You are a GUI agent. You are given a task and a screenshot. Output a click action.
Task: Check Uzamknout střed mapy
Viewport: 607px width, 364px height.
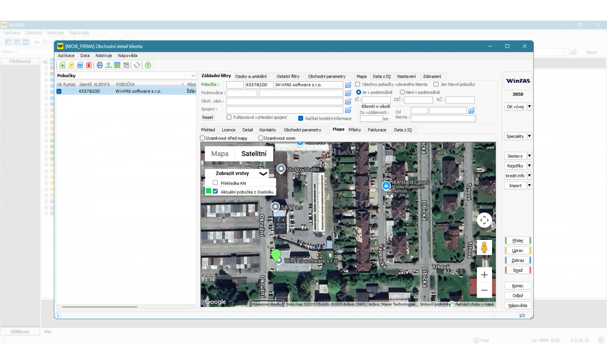point(203,138)
